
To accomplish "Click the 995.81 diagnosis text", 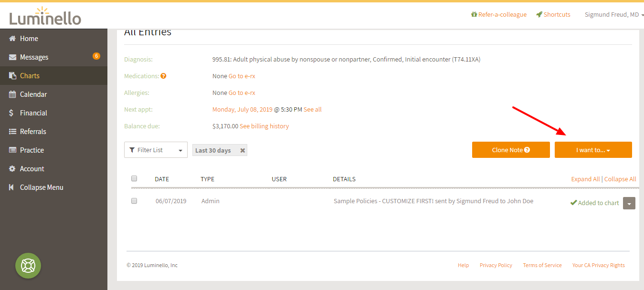I will [x=346, y=60].
